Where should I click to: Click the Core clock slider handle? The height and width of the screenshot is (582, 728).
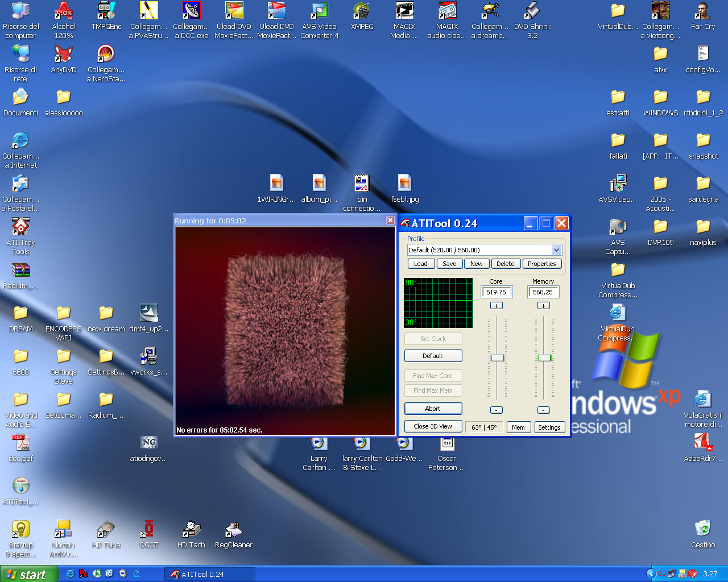coord(497,357)
